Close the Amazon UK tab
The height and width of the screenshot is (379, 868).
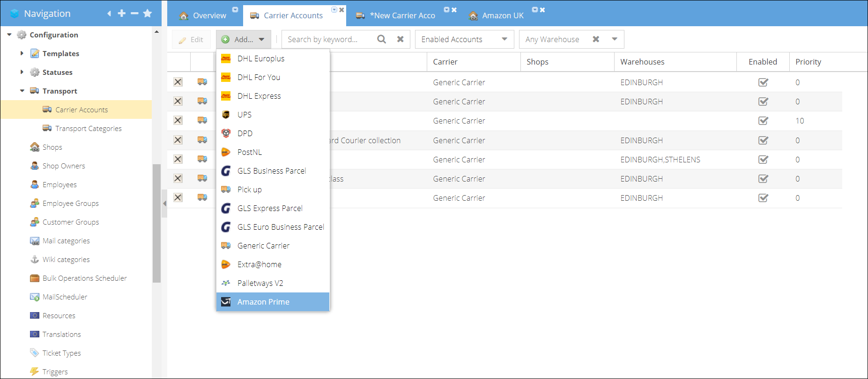click(542, 10)
